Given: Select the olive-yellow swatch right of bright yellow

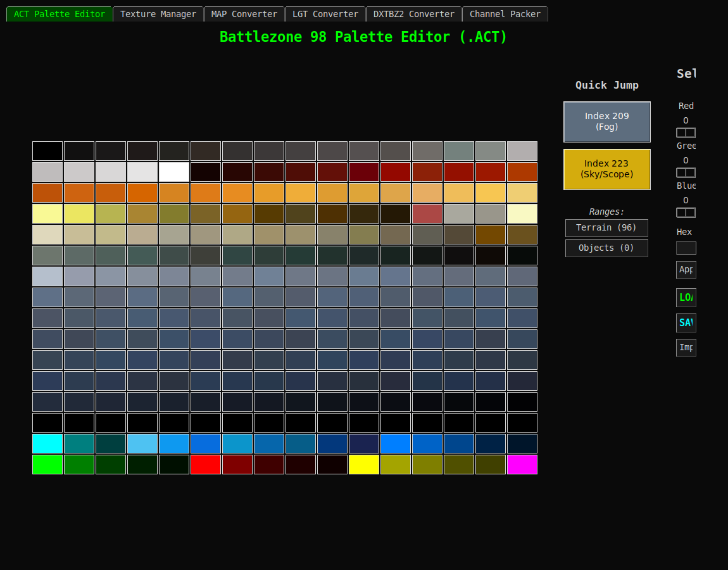Looking at the screenshot, I should point(396,464).
